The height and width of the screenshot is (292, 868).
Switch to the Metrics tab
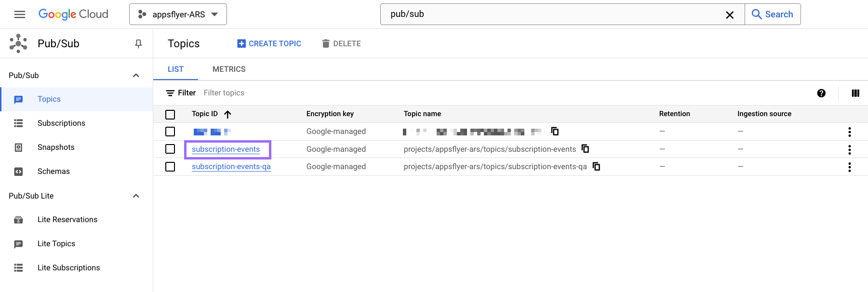pos(229,69)
